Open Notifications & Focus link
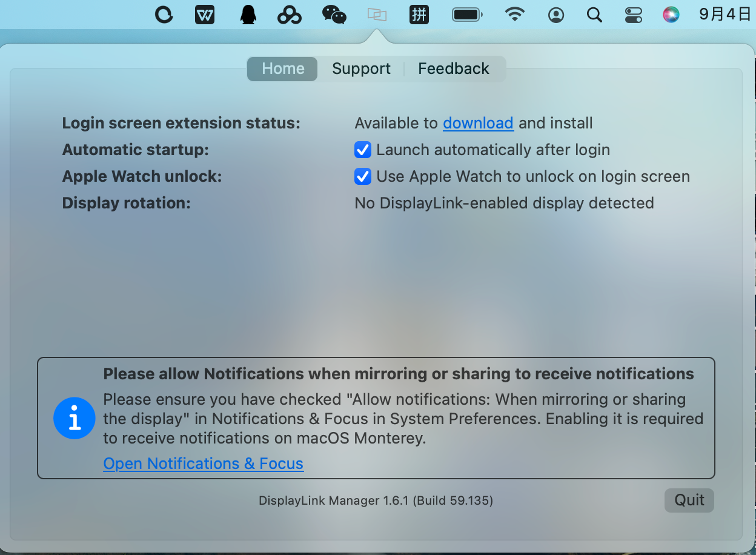The width and height of the screenshot is (756, 555). click(x=204, y=464)
